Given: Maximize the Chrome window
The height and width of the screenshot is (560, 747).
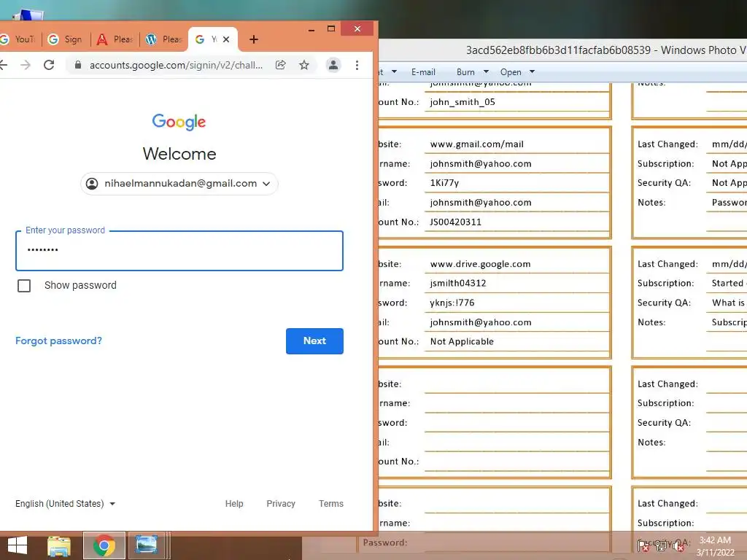Looking at the screenshot, I should tap(331, 29).
